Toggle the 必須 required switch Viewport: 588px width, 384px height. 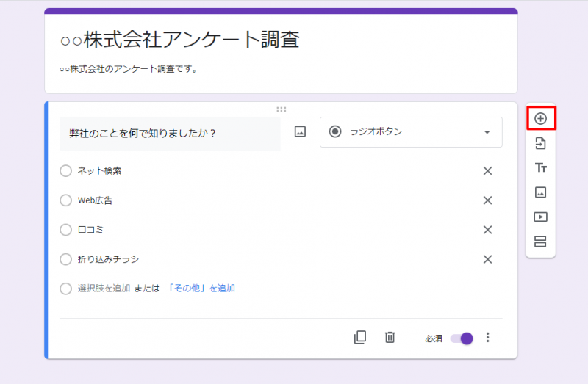coord(462,338)
